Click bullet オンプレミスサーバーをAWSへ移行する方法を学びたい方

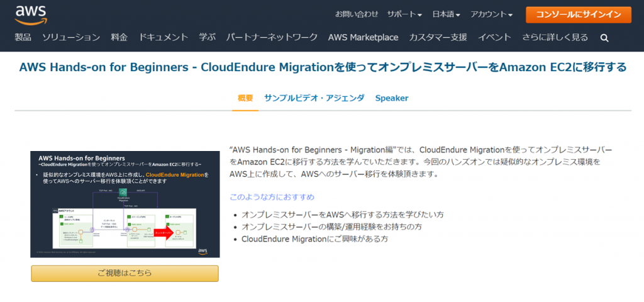point(343,215)
